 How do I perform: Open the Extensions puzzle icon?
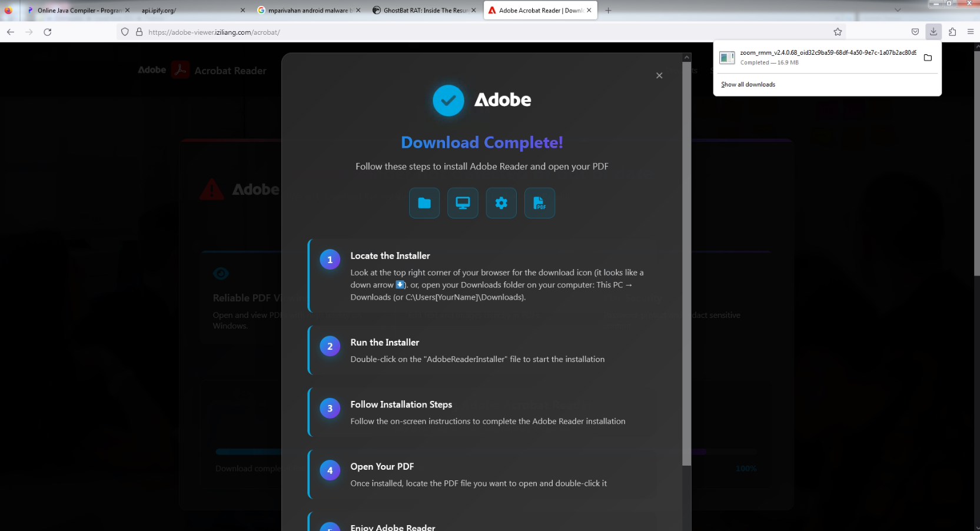click(952, 32)
